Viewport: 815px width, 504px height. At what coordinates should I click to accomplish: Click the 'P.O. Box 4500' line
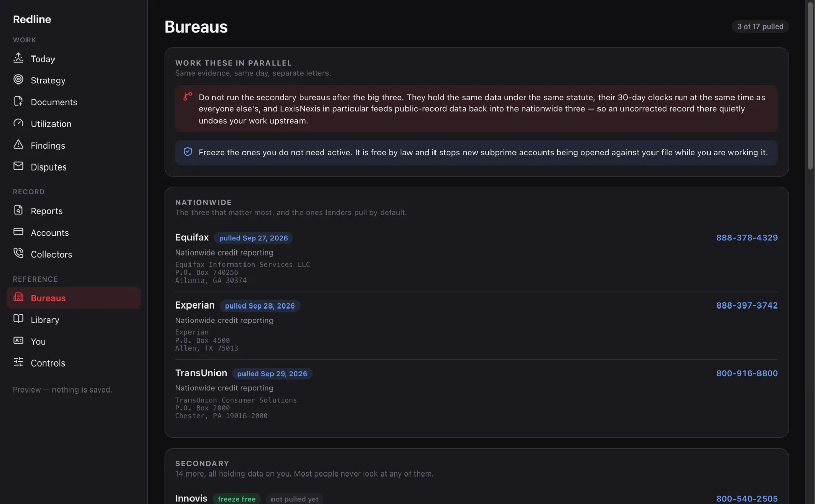tap(202, 340)
